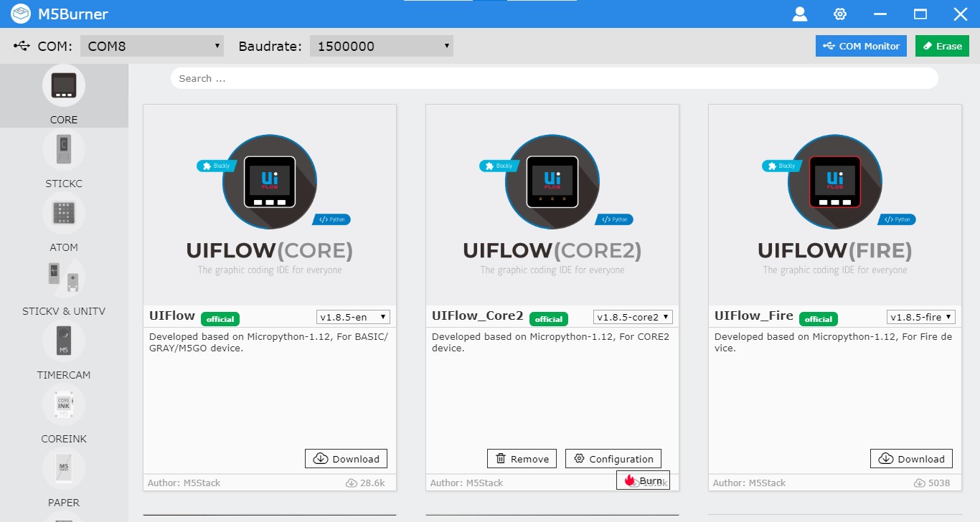Select the STICKC device category
980x522 pixels.
(63, 159)
